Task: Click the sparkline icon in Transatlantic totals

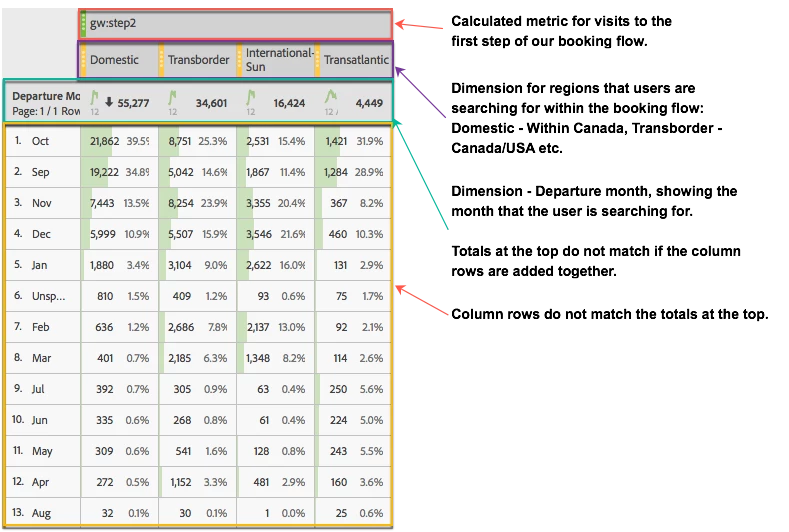Action: point(331,97)
